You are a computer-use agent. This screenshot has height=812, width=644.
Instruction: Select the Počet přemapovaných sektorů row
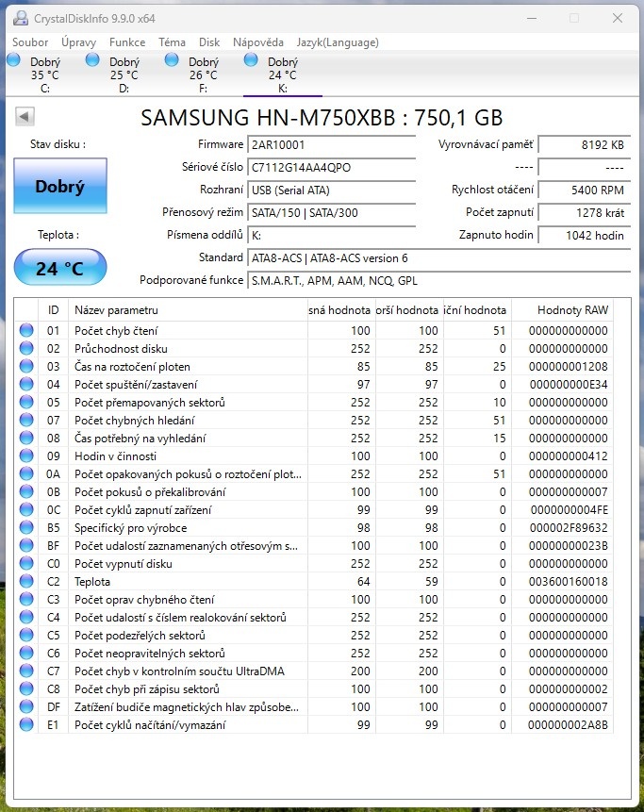pos(314,402)
